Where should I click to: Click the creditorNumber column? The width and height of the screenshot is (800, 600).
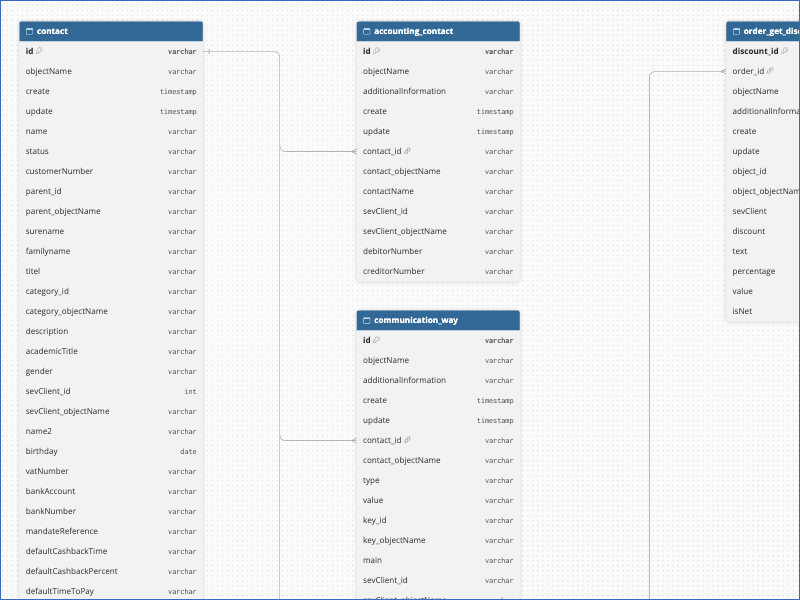pos(438,271)
